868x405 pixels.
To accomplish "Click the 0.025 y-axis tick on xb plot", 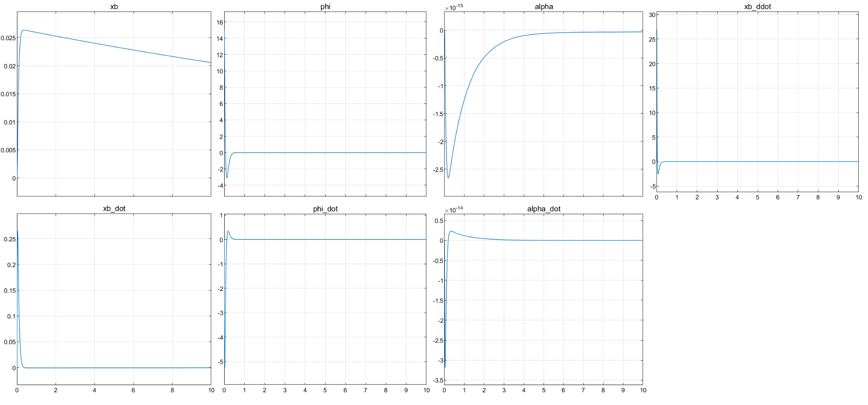I will [8, 38].
